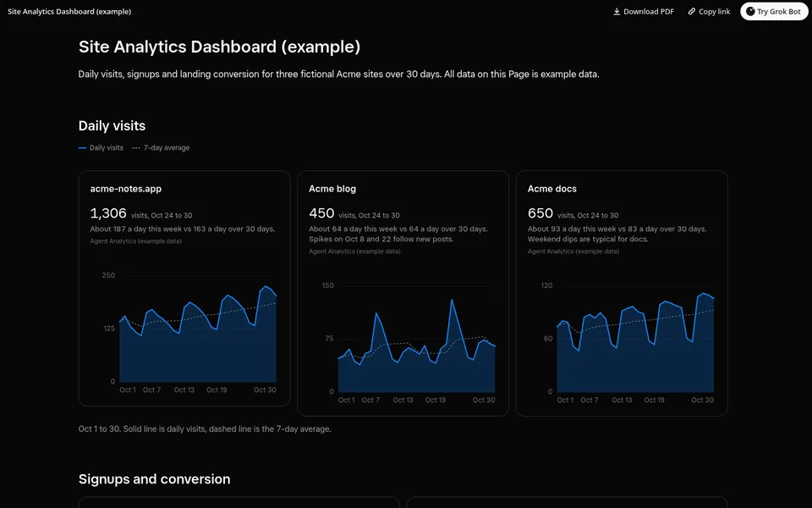
Task: Click the Copy link label text
Action: click(x=714, y=11)
